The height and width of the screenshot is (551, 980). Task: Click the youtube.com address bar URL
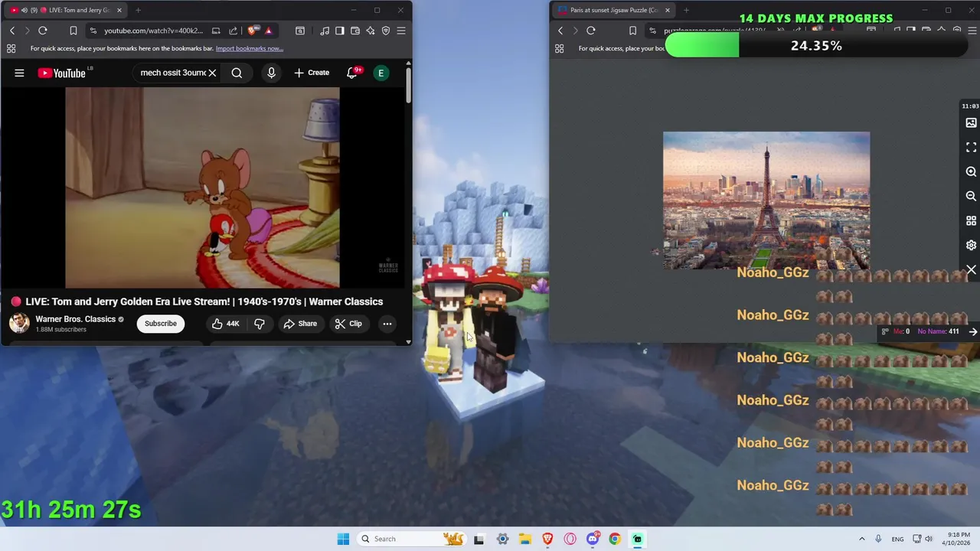tap(153, 31)
